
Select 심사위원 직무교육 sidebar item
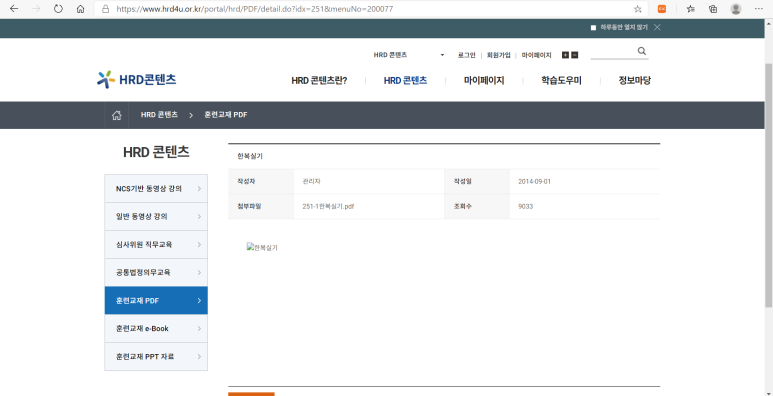(x=156, y=245)
